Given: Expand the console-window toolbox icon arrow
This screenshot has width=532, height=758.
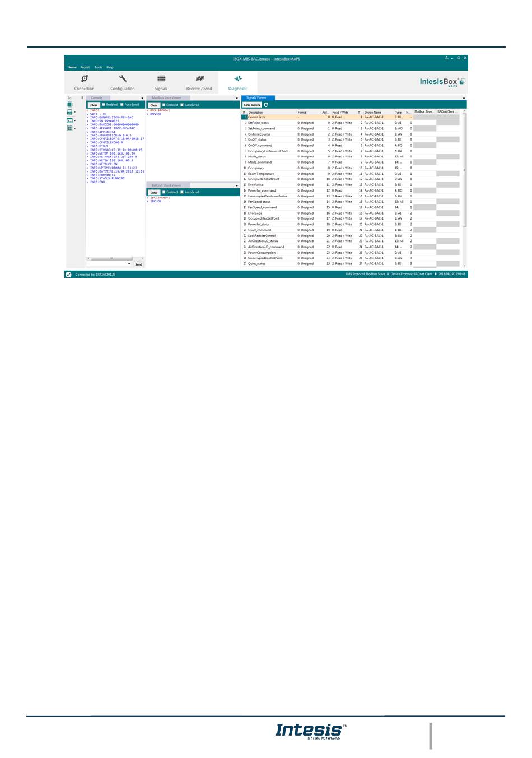Looking at the screenshot, I should (75, 120).
